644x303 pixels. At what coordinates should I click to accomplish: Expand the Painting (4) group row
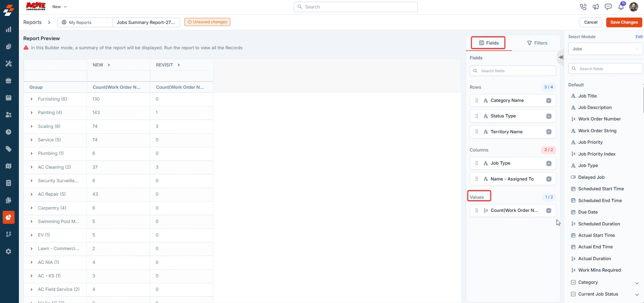pyautogui.click(x=31, y=113)
